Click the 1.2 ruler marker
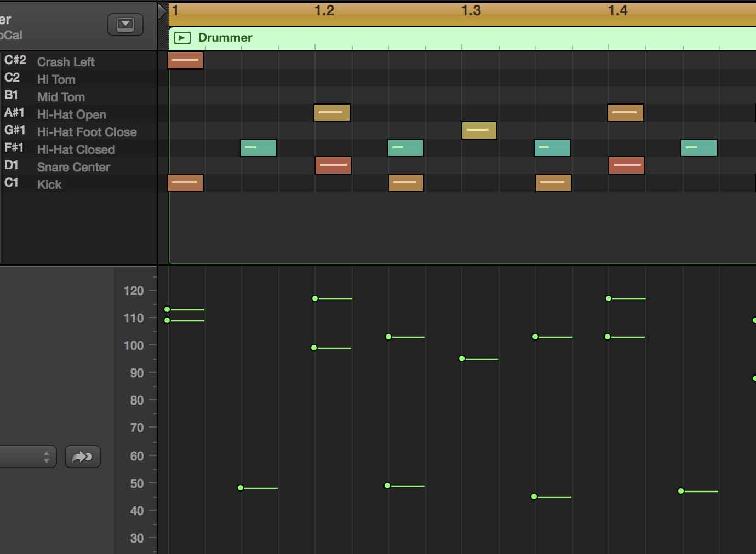This screenshot has width=756, height=554. pos(324,11)
